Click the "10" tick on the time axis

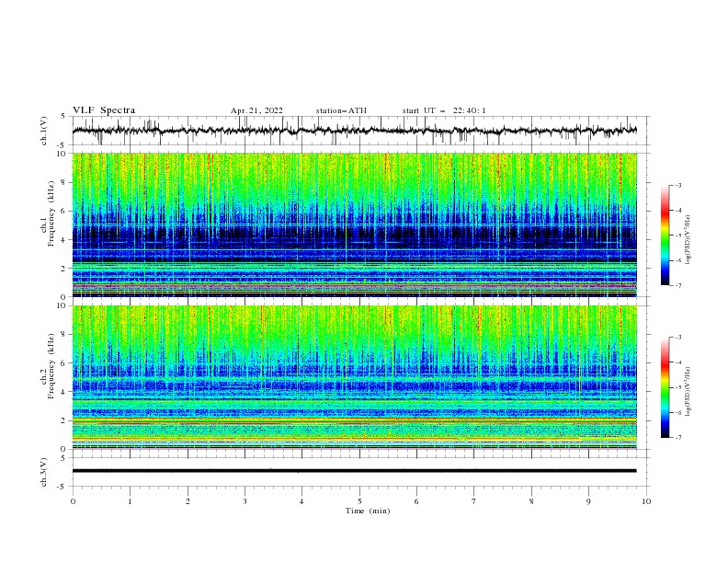pos(646,501)
